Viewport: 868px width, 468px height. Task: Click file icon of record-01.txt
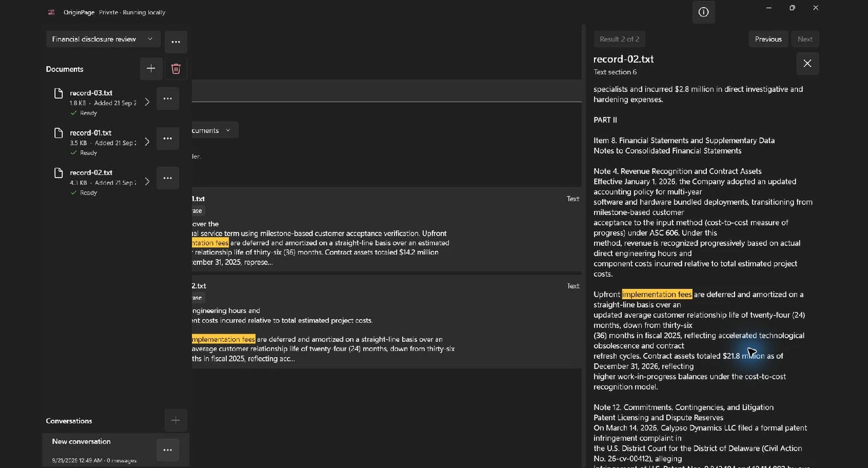pos(59,133)
